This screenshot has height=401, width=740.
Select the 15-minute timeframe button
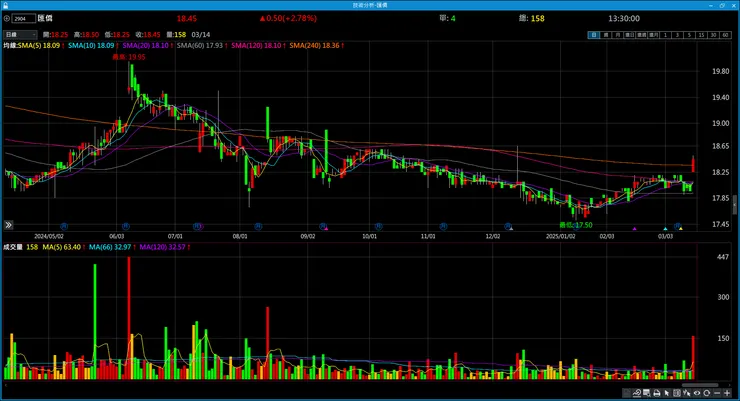[x=701, y=35]
